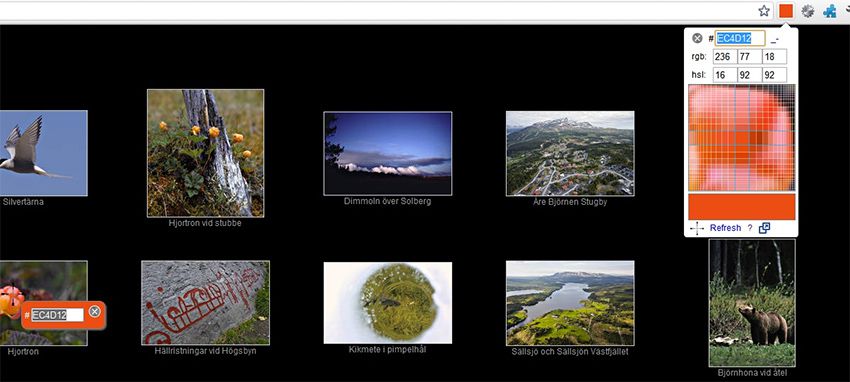Click the zoomed pixel grid preview
Screen dimensions: 850x382
pyautogui.click(x=742, y=137)
